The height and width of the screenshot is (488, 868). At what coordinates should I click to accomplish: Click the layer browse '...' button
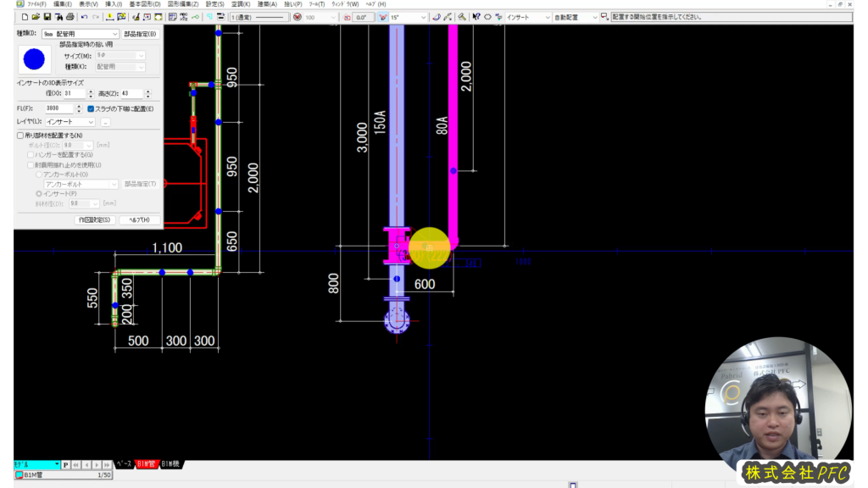tap(106, 122)
